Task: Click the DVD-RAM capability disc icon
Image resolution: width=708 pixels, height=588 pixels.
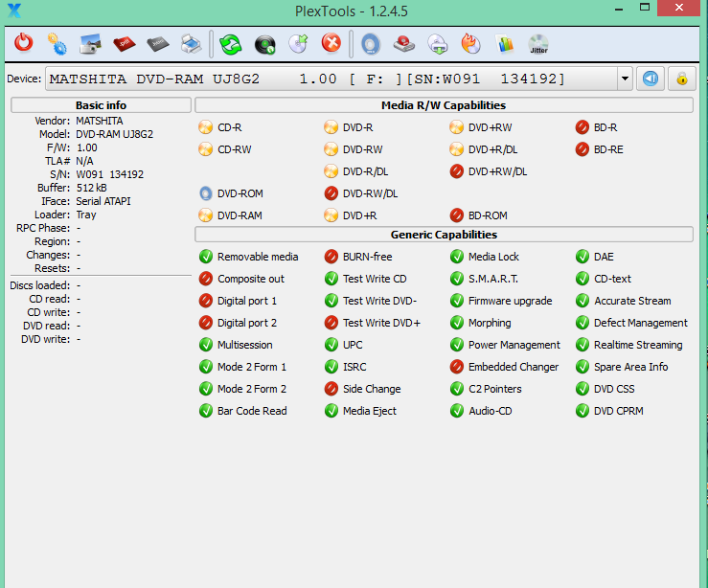Action: [205, 215]
